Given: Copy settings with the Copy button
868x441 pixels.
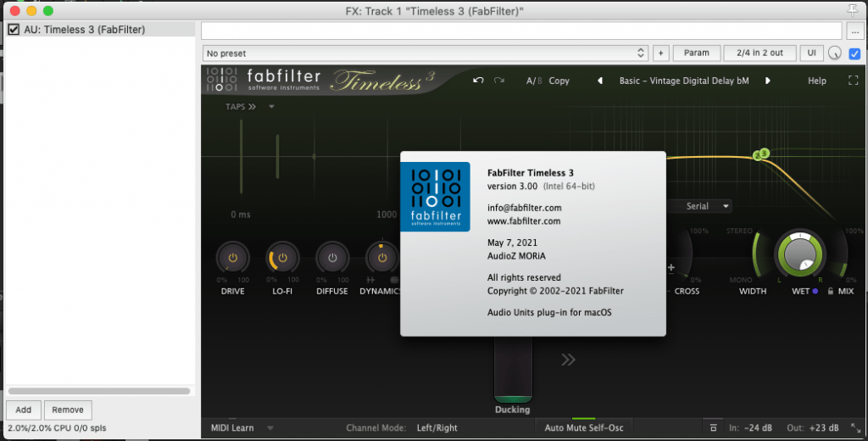Looking at the screenshot, I should point(559,81).
